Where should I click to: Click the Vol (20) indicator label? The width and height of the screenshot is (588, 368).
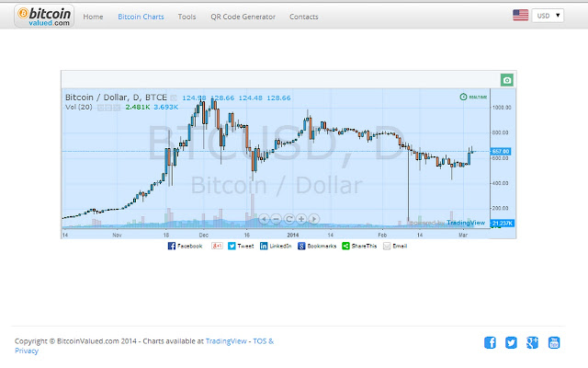(79, 107)
